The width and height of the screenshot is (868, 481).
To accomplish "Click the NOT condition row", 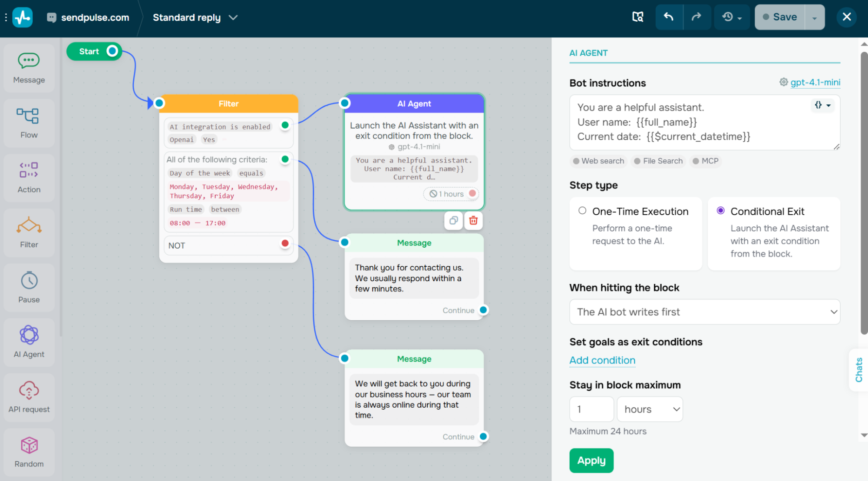I will point(228,245).
